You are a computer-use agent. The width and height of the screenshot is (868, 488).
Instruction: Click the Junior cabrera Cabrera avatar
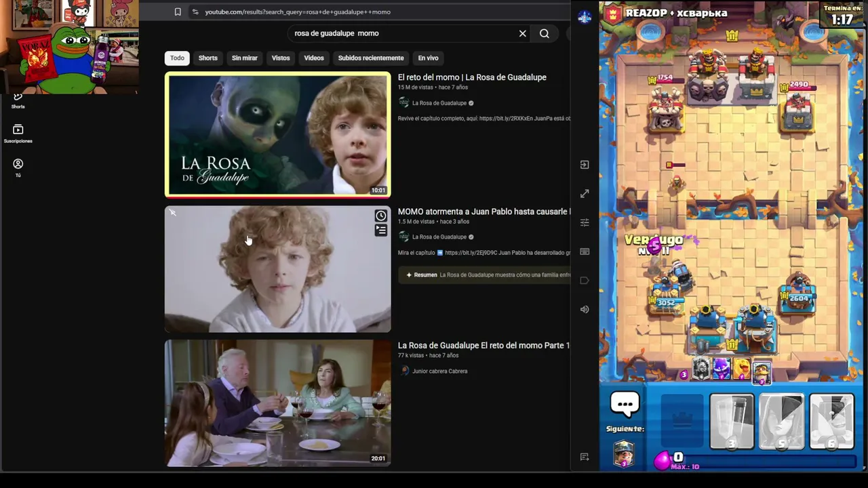(x=404, y=371)
